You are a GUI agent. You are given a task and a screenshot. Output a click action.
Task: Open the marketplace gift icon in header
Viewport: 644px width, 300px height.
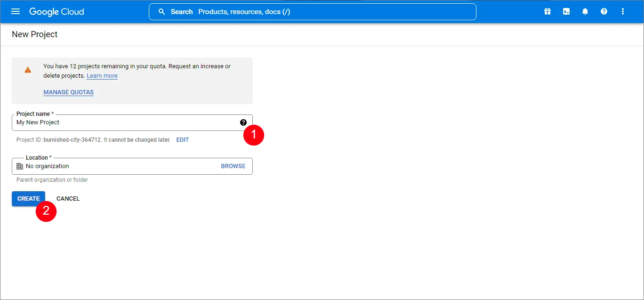point(547,11)
